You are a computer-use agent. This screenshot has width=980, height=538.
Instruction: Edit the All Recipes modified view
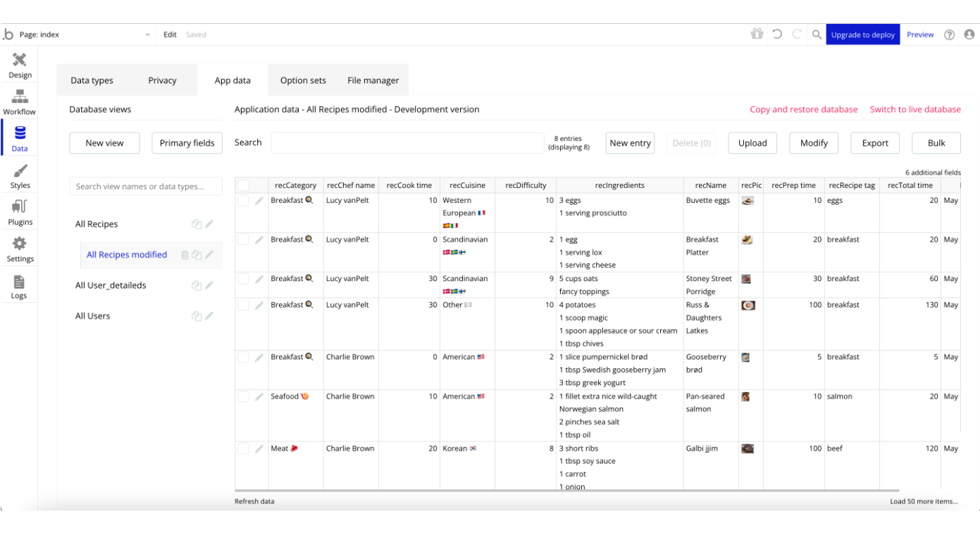click(209, 255)
